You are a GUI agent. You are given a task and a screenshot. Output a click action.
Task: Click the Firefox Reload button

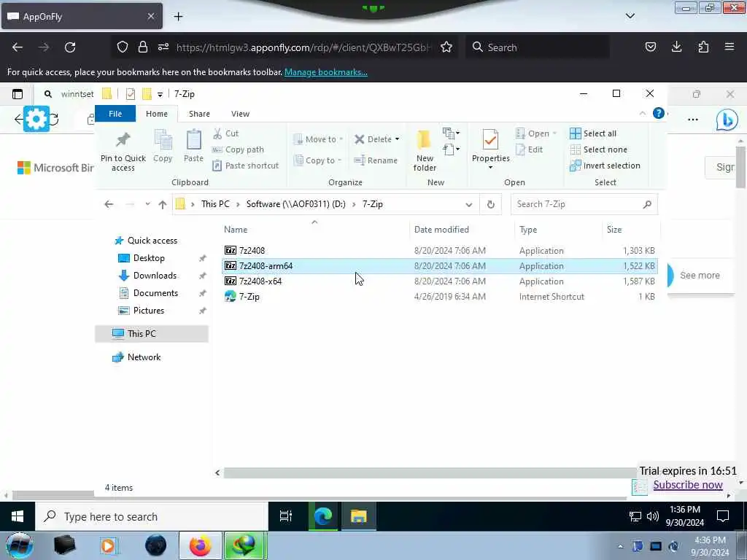coord(70,47)
